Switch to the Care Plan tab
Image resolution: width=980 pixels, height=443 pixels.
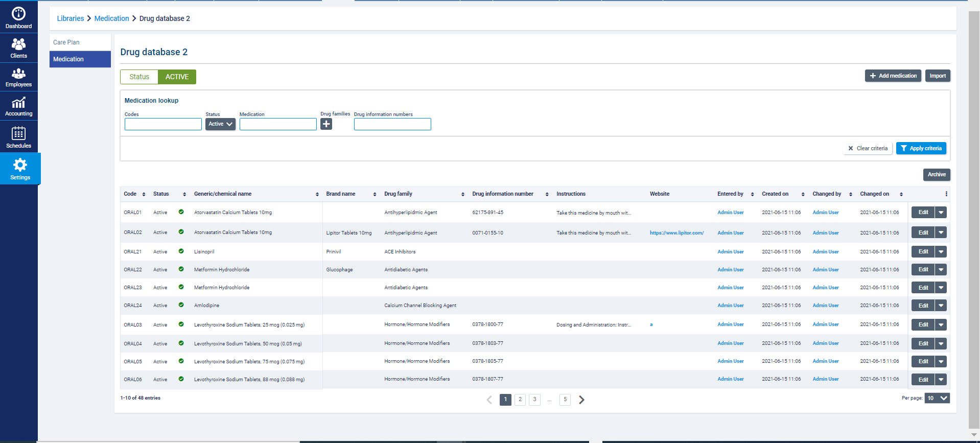tap(66, 42)
